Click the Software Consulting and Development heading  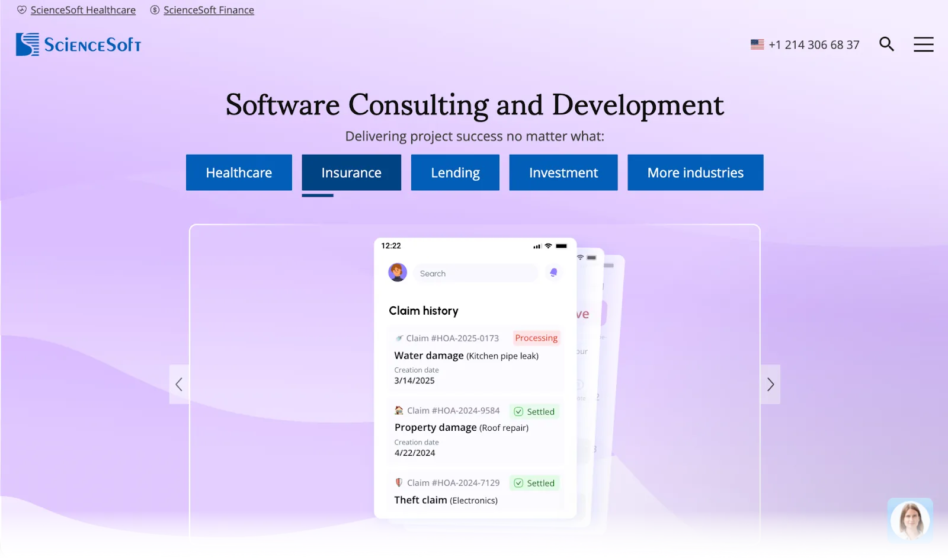pyautogui.click(x=475, y=105)
